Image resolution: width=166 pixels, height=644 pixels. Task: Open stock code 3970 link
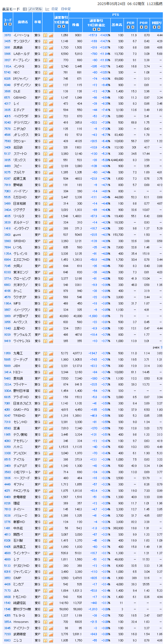click(7, 35)
